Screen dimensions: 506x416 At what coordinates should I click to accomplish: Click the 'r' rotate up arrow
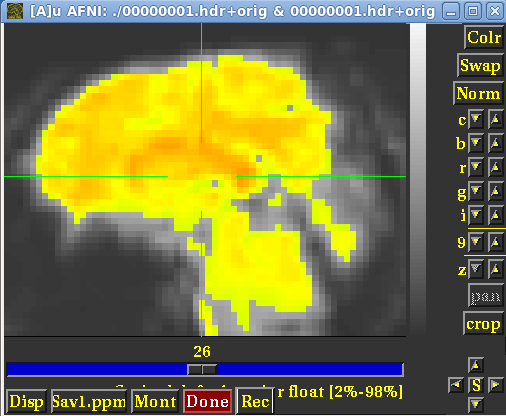click(x=495, y=167)
